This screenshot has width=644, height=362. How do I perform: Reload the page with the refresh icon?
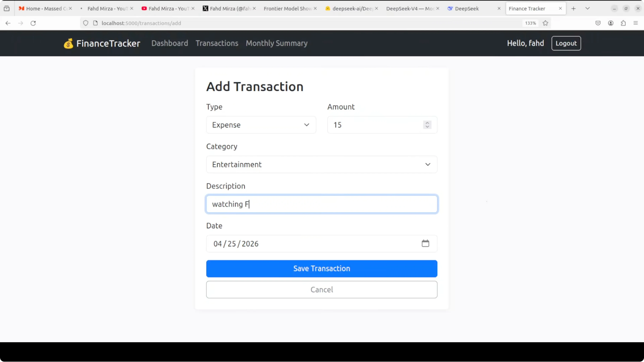point(33,23)
